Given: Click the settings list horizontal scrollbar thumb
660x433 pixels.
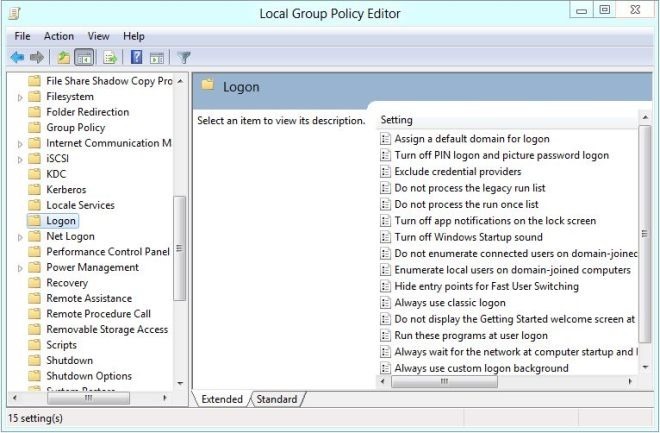Looking at the screenshot, I should point(444,382).
